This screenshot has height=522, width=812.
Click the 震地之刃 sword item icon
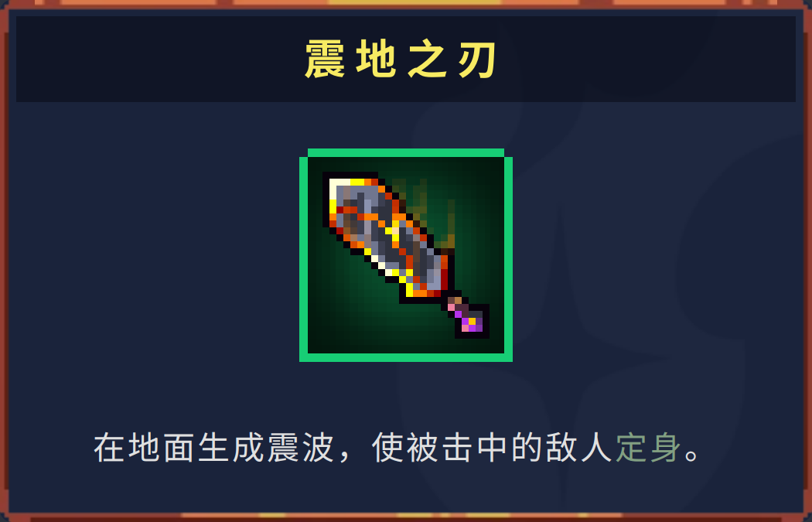(x=405, y=254)
